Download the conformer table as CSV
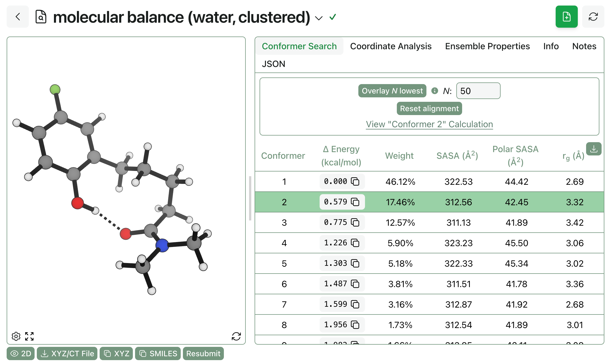This screenshot has height=364, width=611. click(594, 149)
